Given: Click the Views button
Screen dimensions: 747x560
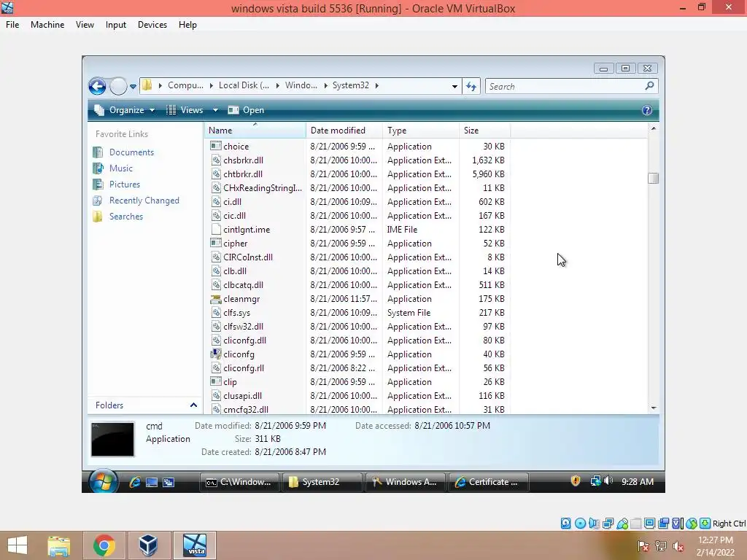Looking at the screenshot, I should (185, 110).
